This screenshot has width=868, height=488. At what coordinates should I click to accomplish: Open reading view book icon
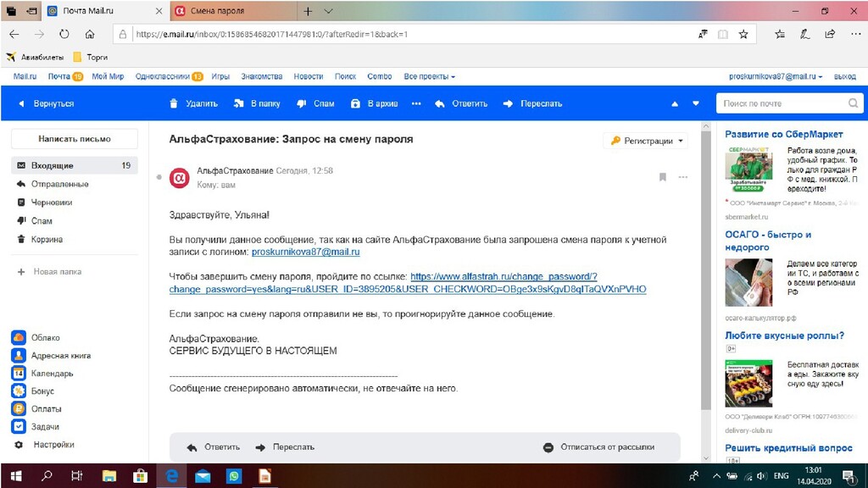click(x=723, y=34)
